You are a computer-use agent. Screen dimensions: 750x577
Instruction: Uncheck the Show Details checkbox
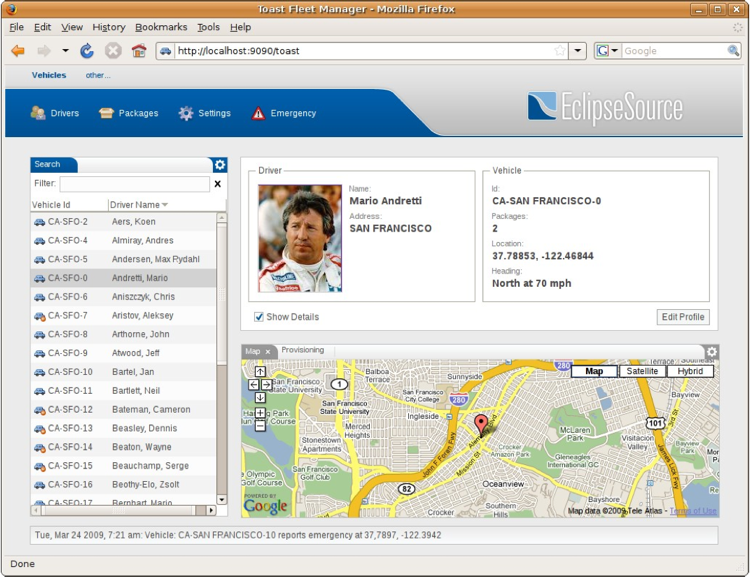point(259,317)
